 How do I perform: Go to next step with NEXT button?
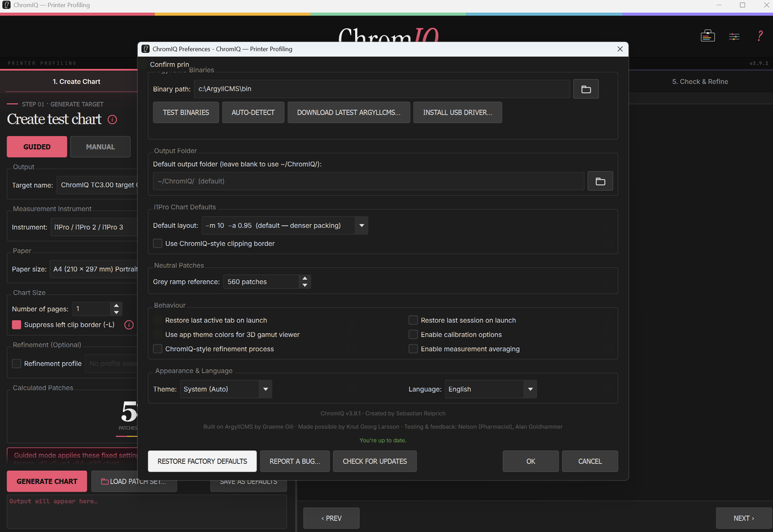click(744, 518)
